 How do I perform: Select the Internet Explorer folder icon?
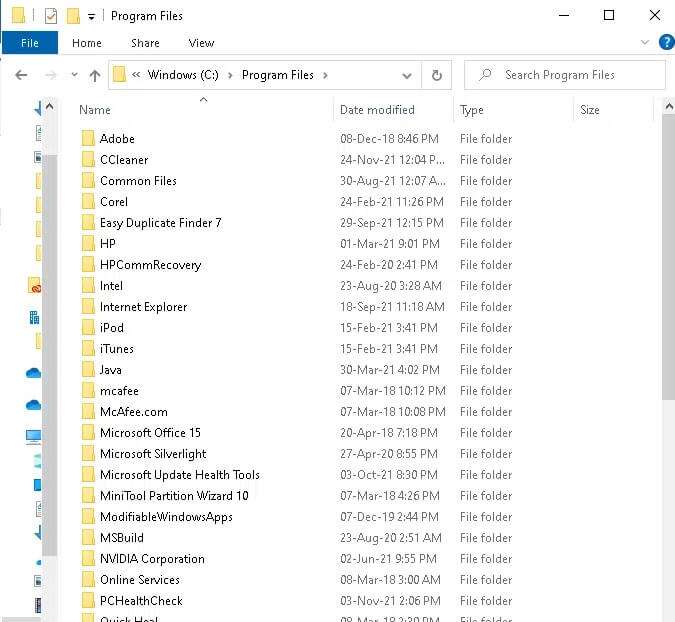point(88,306)
